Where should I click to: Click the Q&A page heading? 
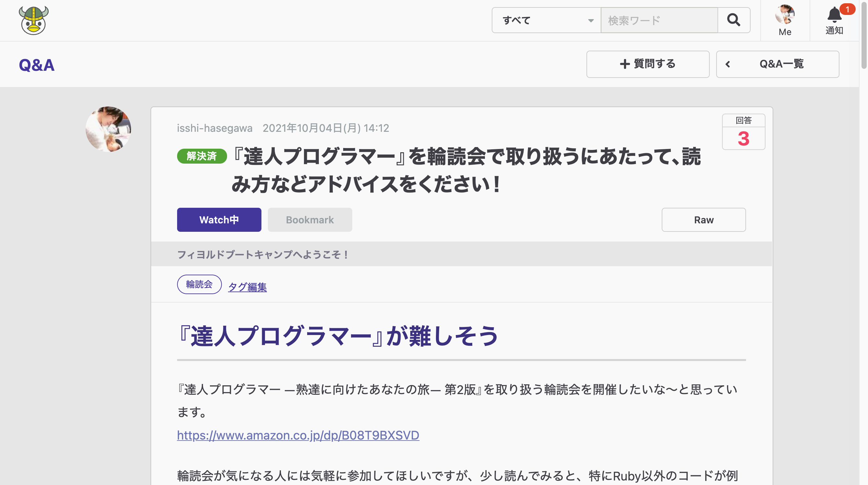pyautogui.click(x=36, y=65)
